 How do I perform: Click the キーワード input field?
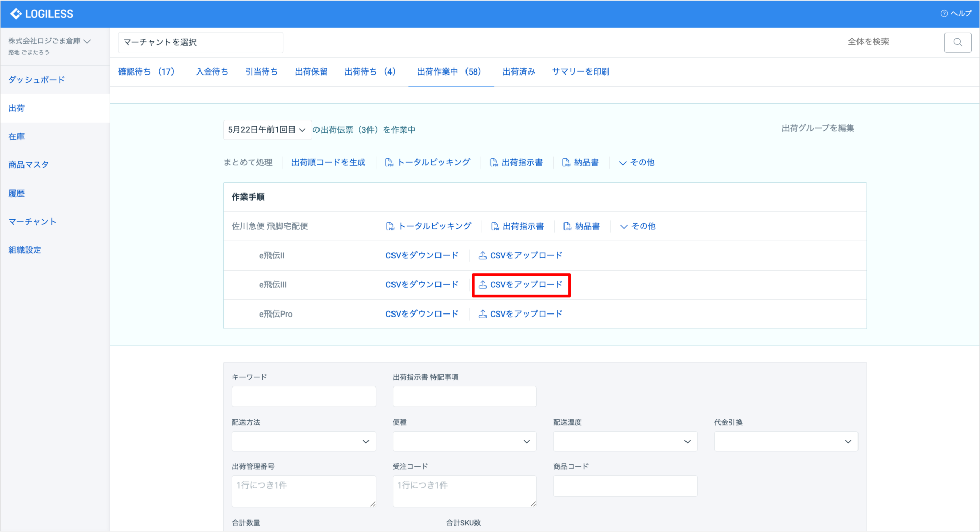click(304, 397)
